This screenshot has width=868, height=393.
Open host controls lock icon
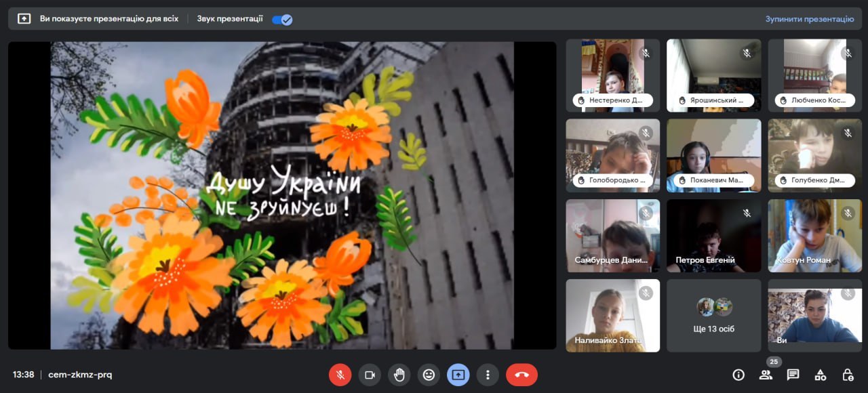point(847,375)
